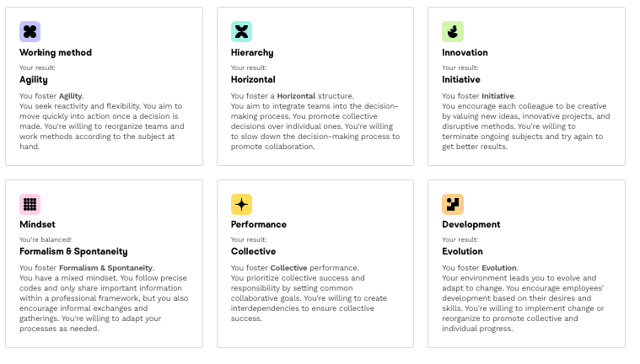The width and height of the screenshot is (640, 364).
Task: Click the Horizontal result label
Action: coord(254,80)
